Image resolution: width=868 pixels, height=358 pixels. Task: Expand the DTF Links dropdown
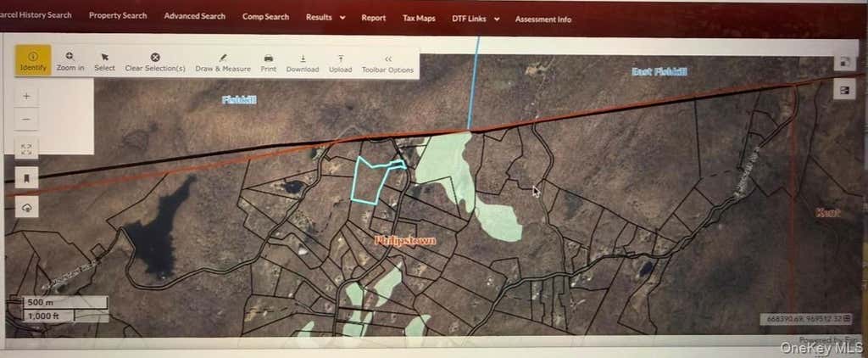click(x=476, y=19)
